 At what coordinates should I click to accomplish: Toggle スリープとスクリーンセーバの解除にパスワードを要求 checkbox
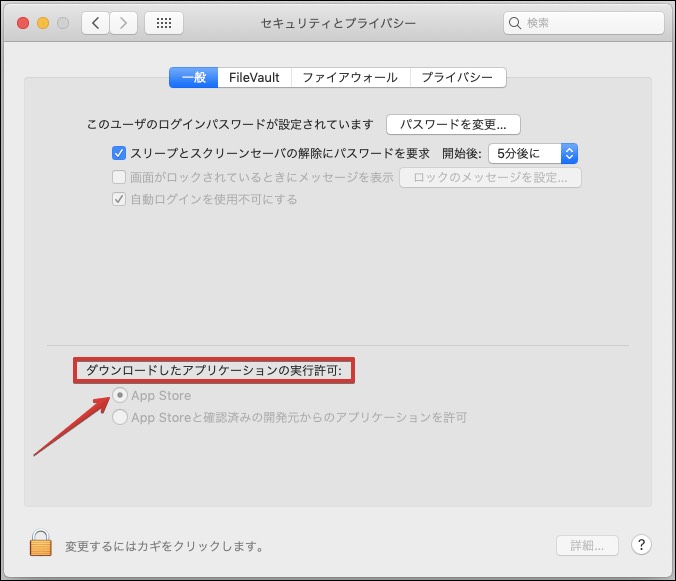(x=119, y=153)
